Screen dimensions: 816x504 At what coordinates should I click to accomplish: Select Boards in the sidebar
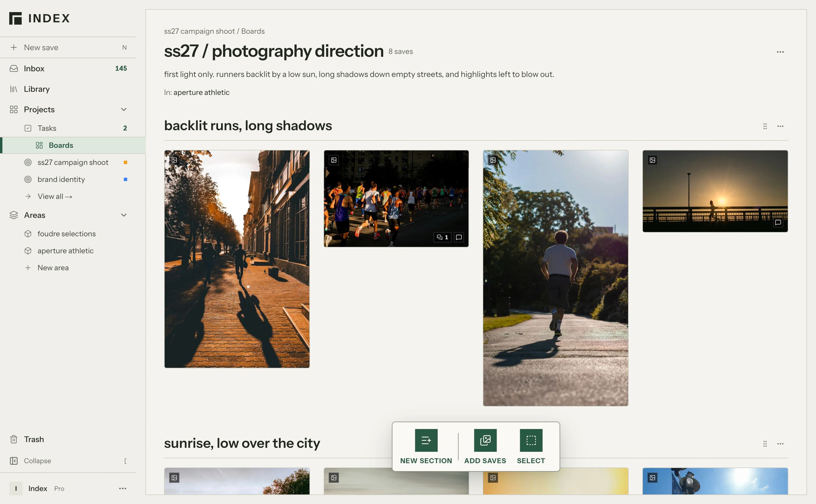tap(73, 145)
